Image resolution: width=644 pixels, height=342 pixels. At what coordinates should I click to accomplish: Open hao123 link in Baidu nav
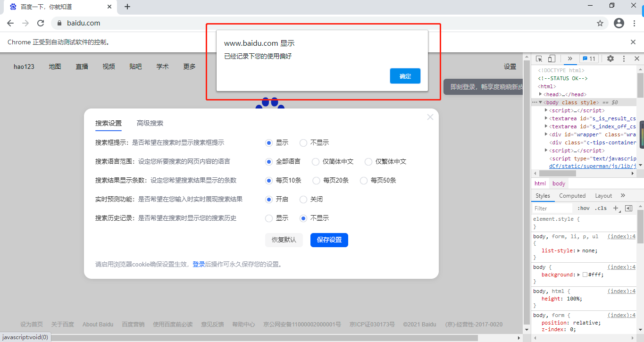24,67
